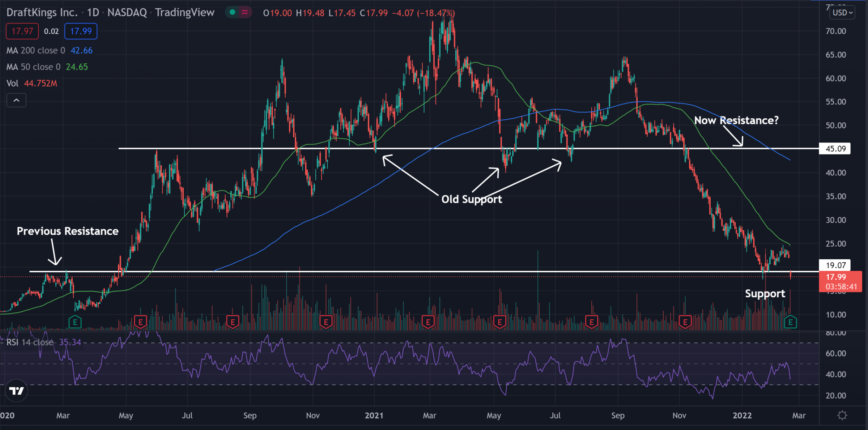
Task: Click the 10.00 price axis label
Action: tap(836, 315)
